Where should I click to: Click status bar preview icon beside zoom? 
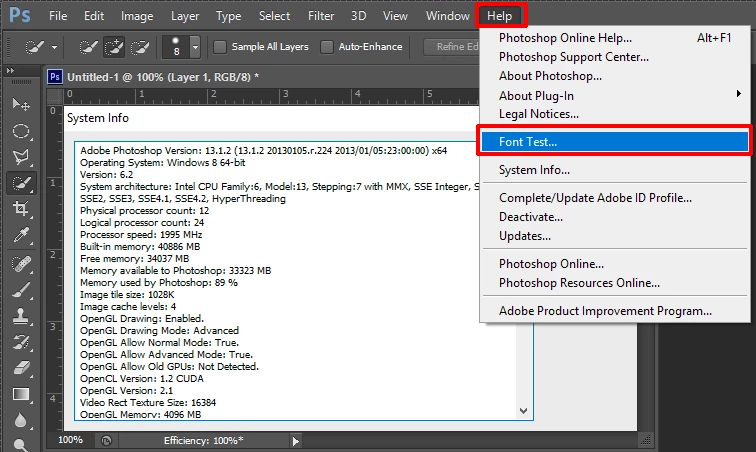(x=106, y=440)
